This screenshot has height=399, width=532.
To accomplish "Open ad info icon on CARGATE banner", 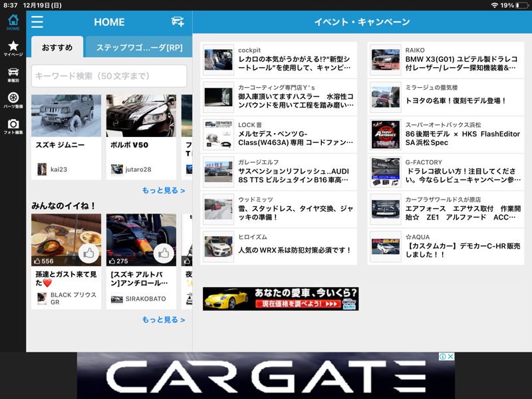I will (x=442, y=356).
